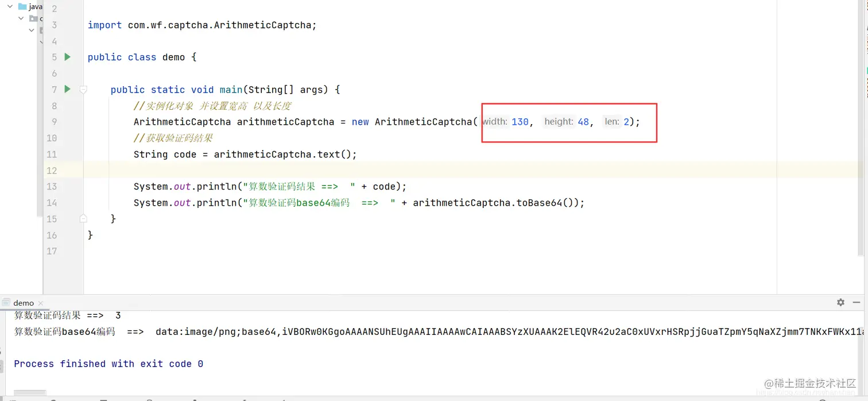The image size is (868, 401).
Task: Click console output line ending with 3
Action: coord(68,315)
